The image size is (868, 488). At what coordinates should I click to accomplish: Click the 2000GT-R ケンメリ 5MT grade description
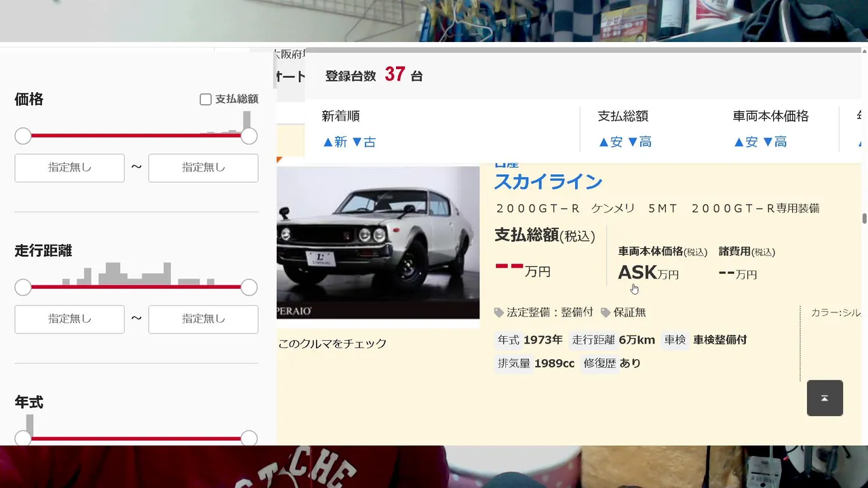click(x=658, y=208)
